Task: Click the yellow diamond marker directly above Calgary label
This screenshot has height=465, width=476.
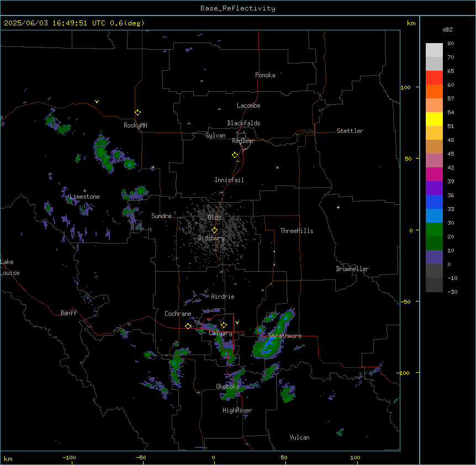Action: (x=224, y=325)
